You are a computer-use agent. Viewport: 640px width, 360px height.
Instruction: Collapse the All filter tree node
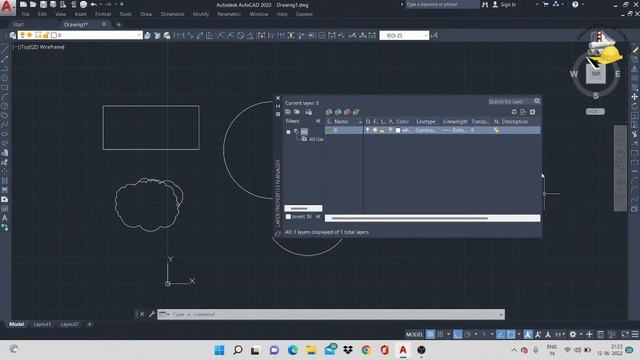tap(288, 132)
